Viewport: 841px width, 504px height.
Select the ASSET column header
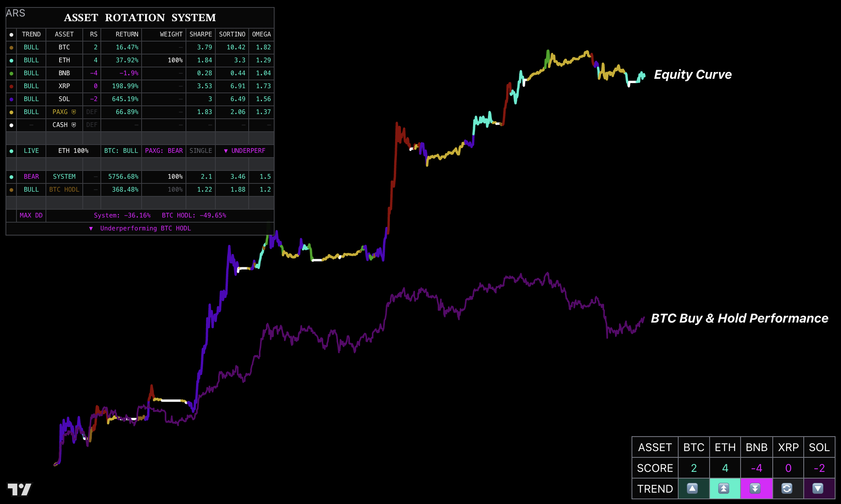point(64,34)
